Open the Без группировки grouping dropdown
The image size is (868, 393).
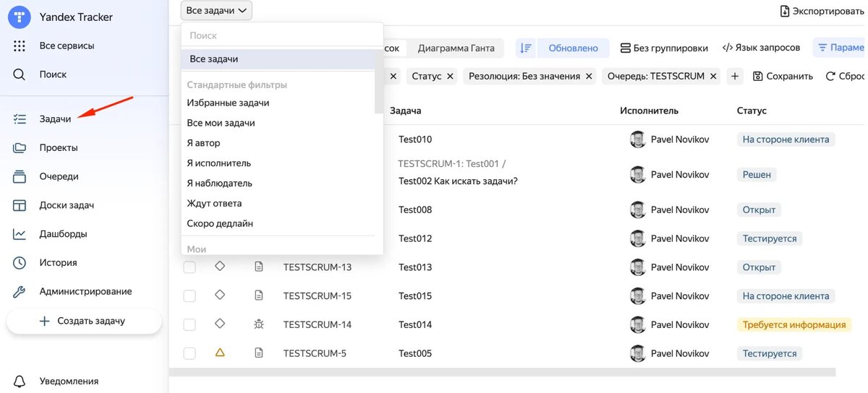click(x=663, y=48)
